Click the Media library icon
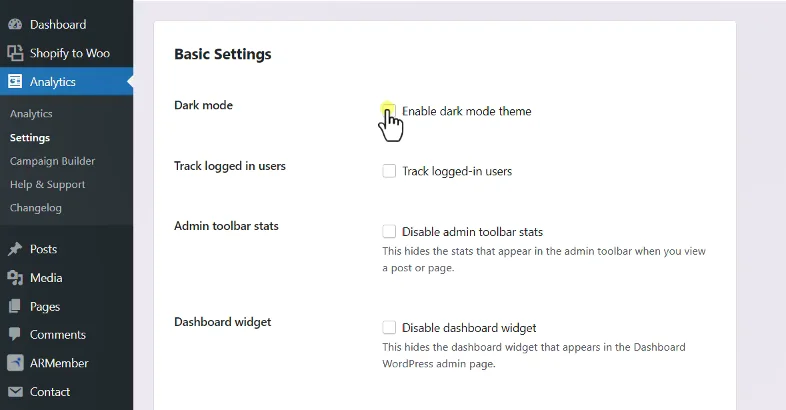 tap(15, 278)
